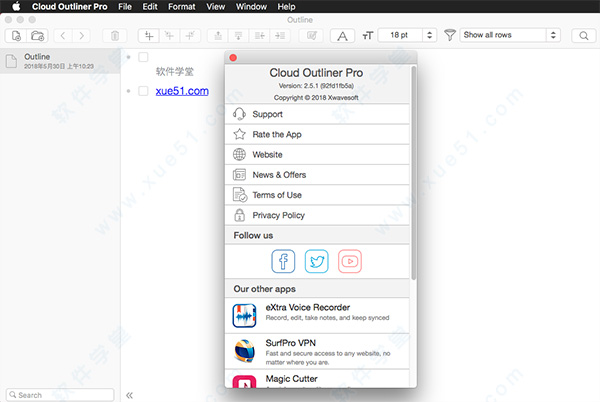Click the add child row icon

169,36
